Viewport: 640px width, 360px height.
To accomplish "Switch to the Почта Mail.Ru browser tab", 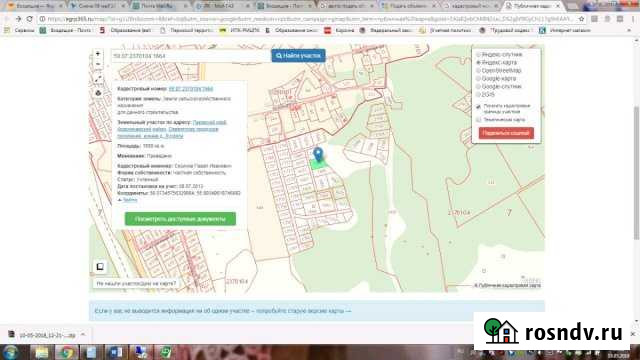I will tap(157, 6).
